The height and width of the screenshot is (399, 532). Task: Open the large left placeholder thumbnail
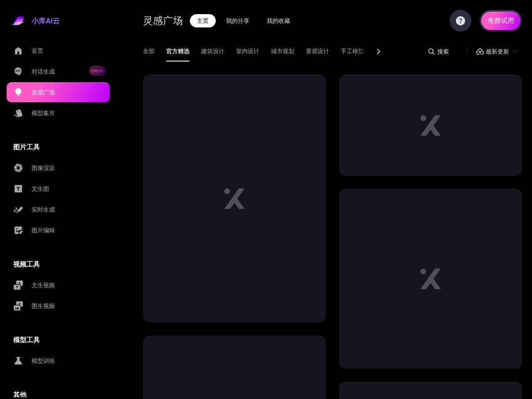coord(234,199)
